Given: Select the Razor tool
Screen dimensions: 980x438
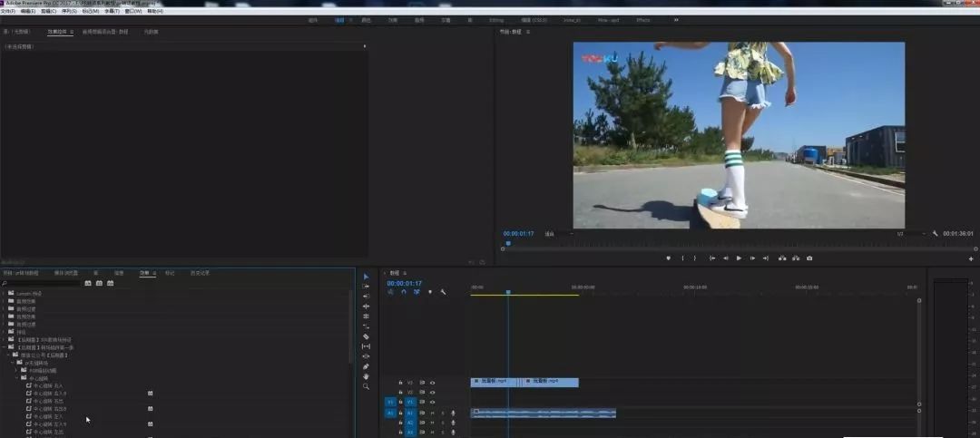Looking at the screenshot, I should (x=366, y=336).
